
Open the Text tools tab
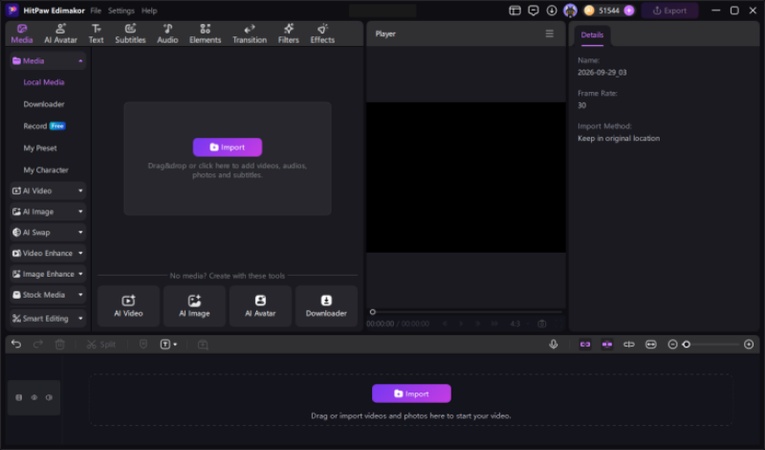coord(96,34)
